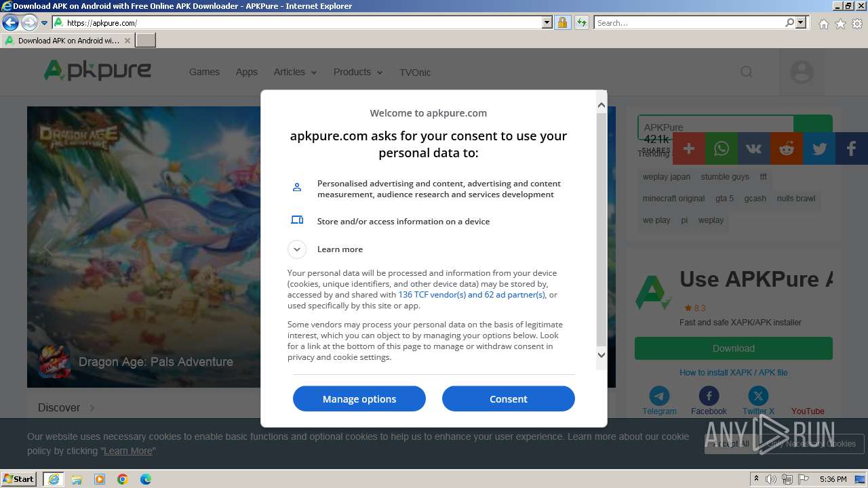Open File Explorer from taskbar
The height and width of the screenshot is (488, 868).
coord(77,479)
